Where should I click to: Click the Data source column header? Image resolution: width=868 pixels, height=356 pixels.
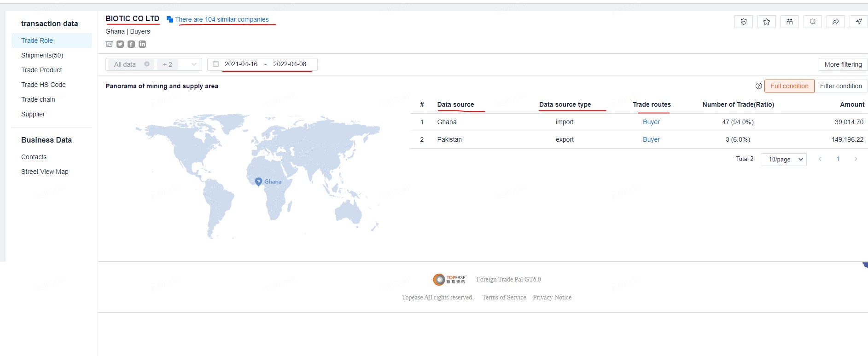(x=455, y=104)
